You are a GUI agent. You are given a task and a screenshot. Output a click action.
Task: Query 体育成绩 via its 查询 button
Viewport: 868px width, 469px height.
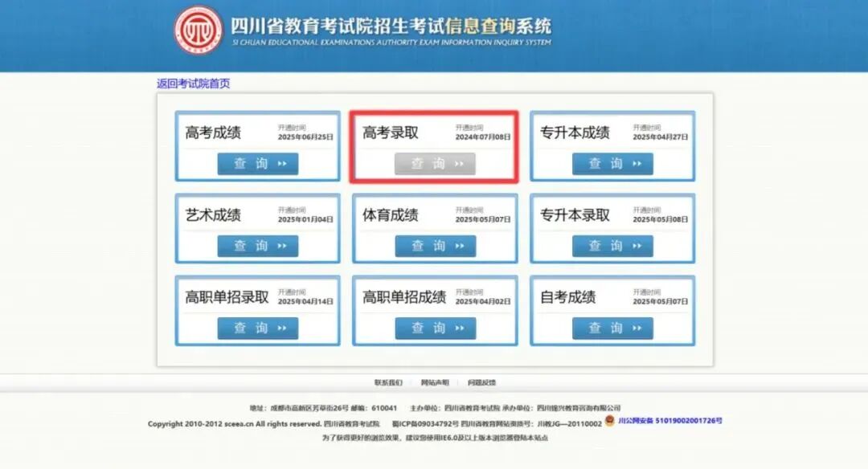(435, 246)
